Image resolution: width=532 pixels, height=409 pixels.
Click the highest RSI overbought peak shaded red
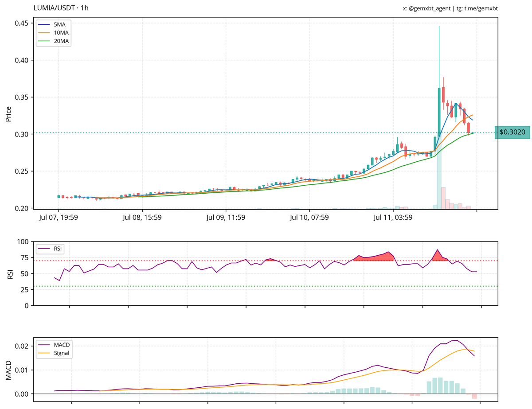tap(437, 255)
